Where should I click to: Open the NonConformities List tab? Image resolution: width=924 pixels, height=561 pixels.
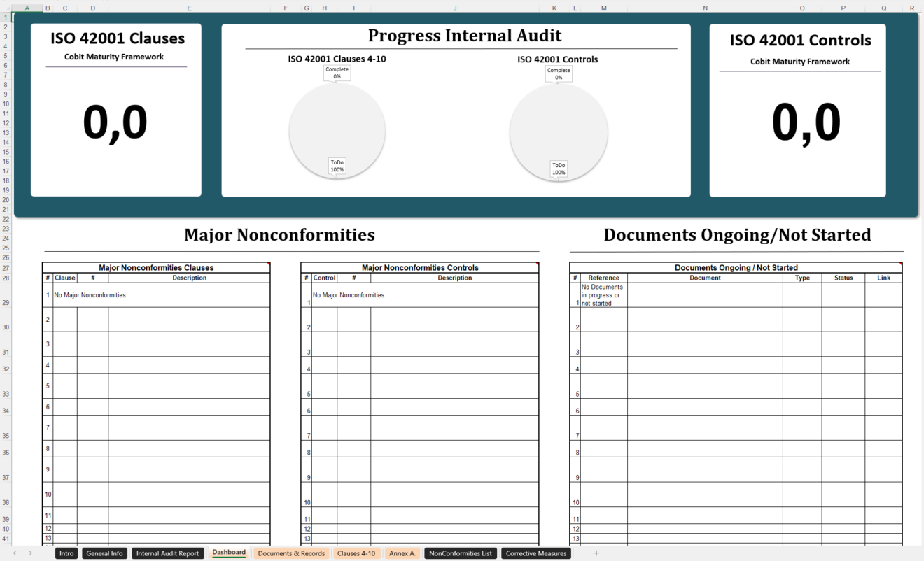460,553
